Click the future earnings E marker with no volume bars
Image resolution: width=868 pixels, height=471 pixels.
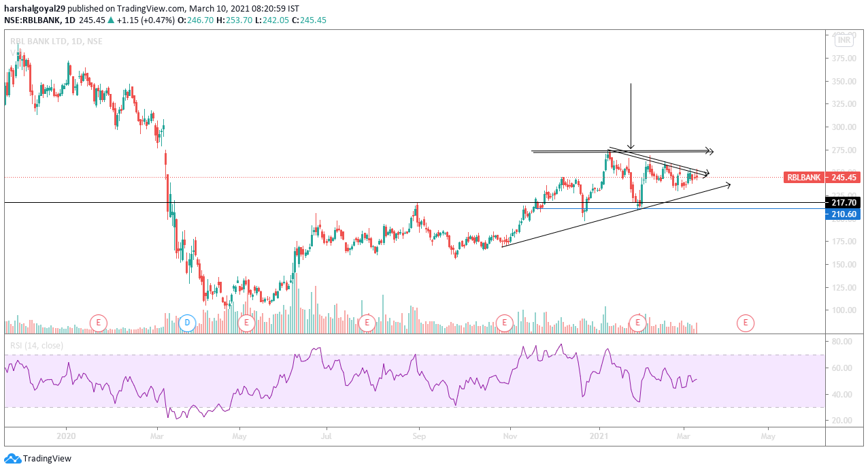point(746,323)
